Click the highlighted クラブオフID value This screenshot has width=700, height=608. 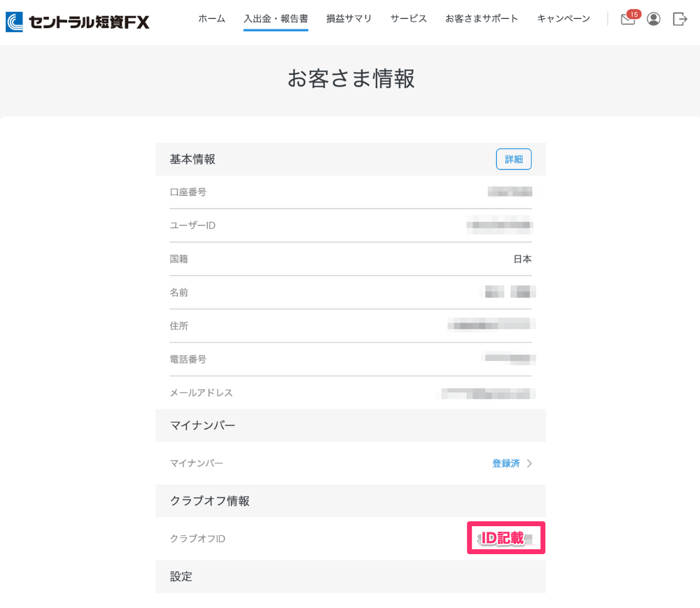pyautogui.click(x=505, y=538)
